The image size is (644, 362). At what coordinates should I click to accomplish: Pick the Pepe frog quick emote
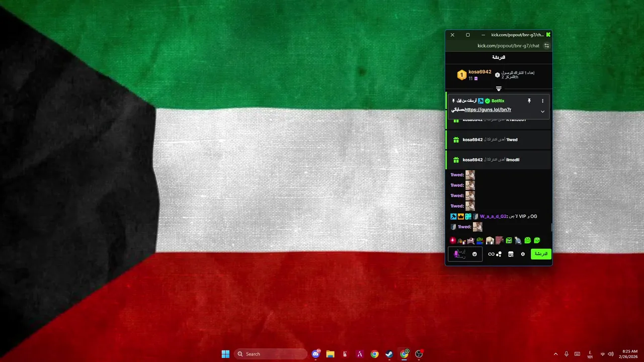tap(479, 240)
